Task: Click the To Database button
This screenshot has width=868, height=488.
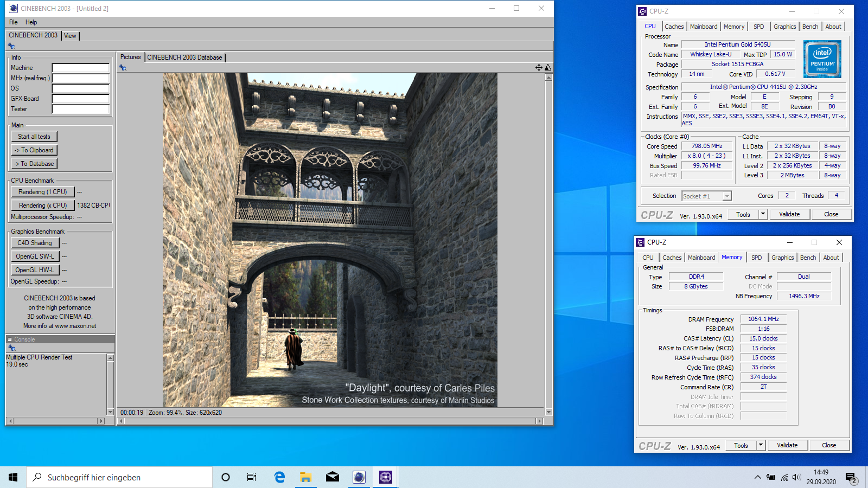Action: coord(34,164)
